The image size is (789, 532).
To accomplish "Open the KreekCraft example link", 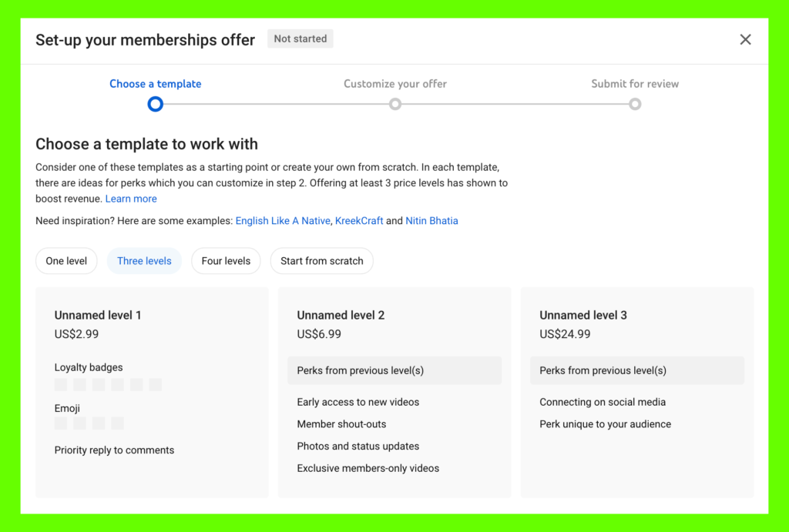I will tap(359, 221).
